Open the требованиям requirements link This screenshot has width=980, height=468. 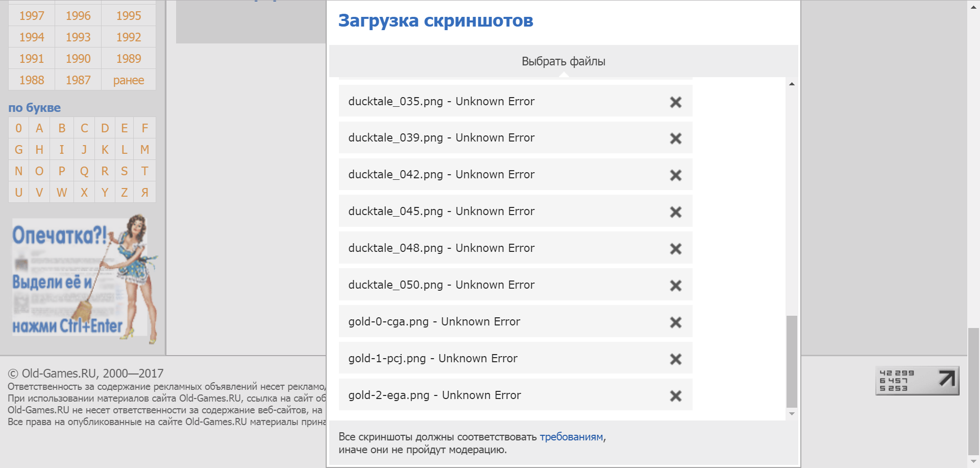[571, 437]
